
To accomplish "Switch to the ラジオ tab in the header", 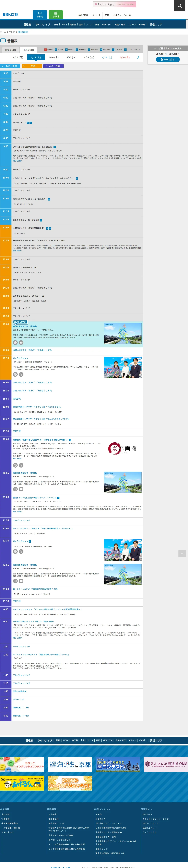I will point(56,14).
